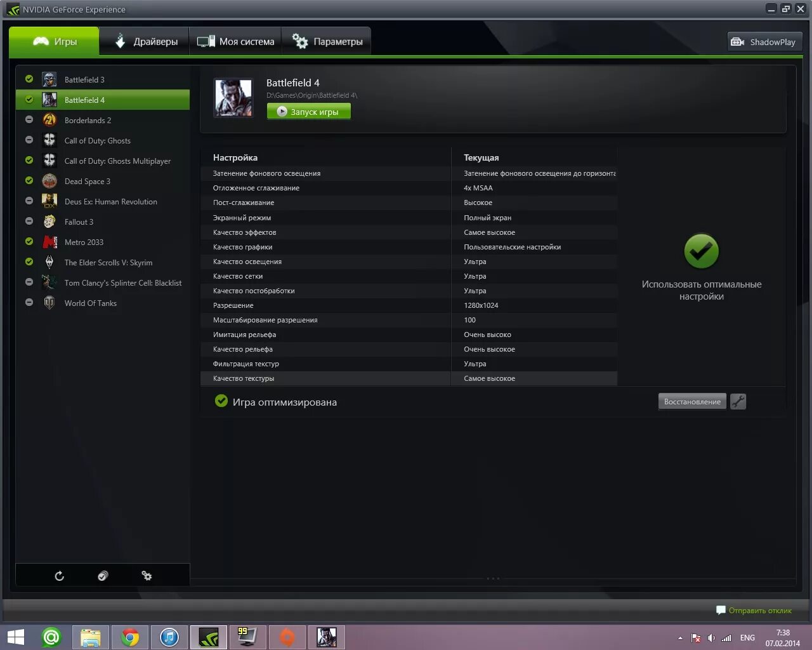812x650 pixels.
Task: Click the Восстановление button
Action: coord(692,401)
